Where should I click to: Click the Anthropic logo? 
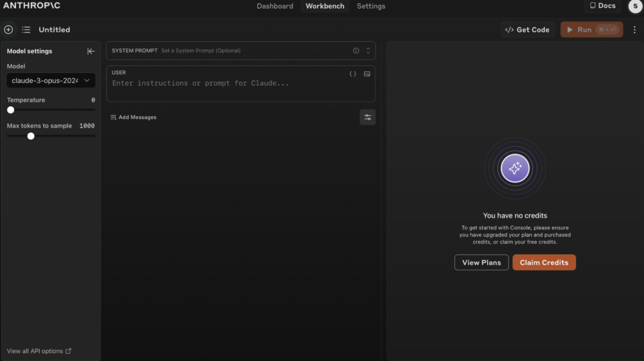31,6
